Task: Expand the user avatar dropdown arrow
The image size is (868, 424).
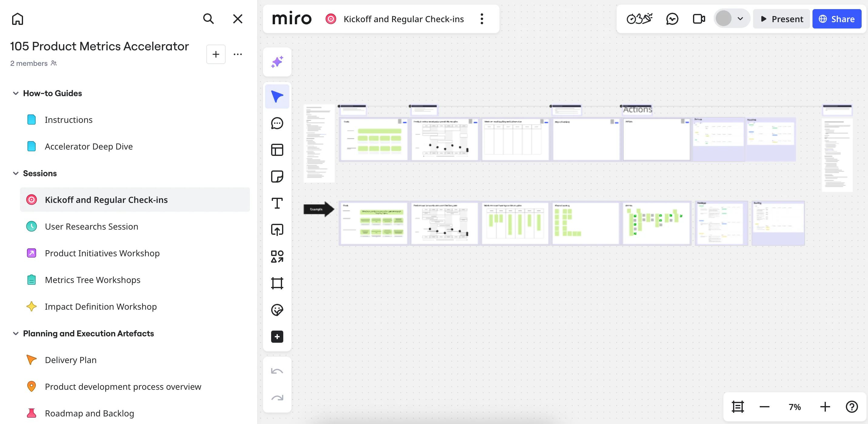Action: tap(740, 19)
